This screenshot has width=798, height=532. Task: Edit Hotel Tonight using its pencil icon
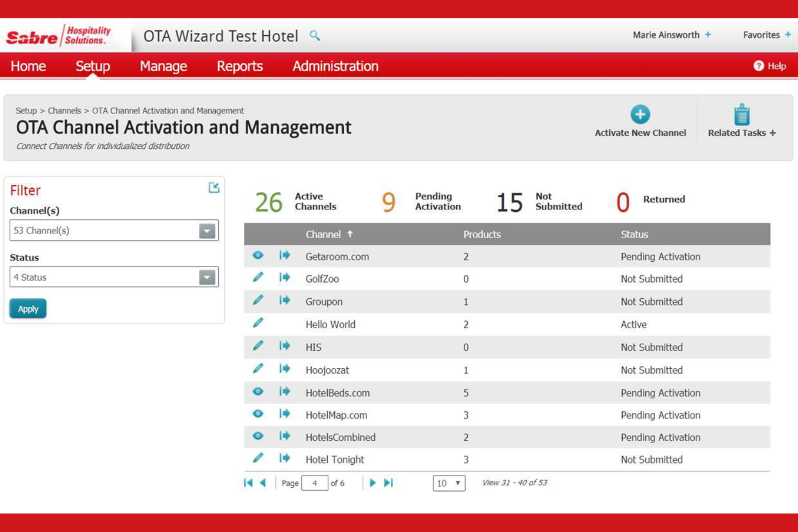click(258, 458)
